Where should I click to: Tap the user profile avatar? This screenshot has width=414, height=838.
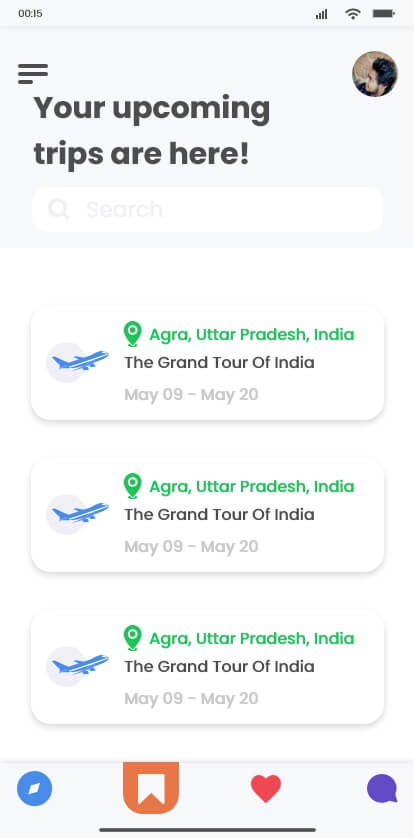coord(374,74)
